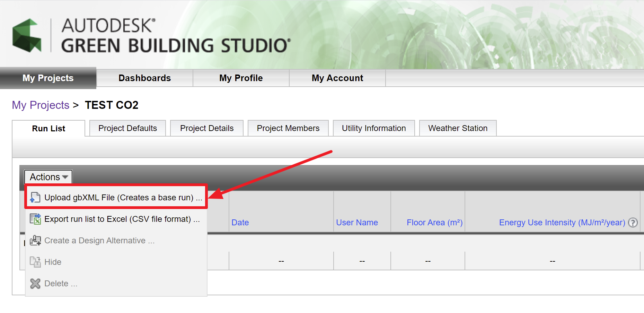Click the My Projects breadcrumb link
This screenshot has height=313, width=644.
(41, 105)
